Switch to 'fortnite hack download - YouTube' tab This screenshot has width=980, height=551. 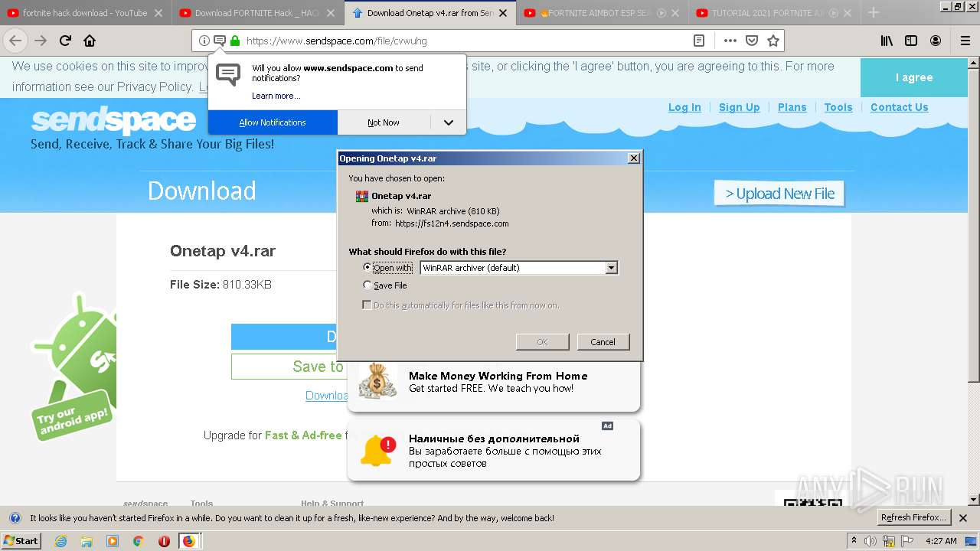85,13
